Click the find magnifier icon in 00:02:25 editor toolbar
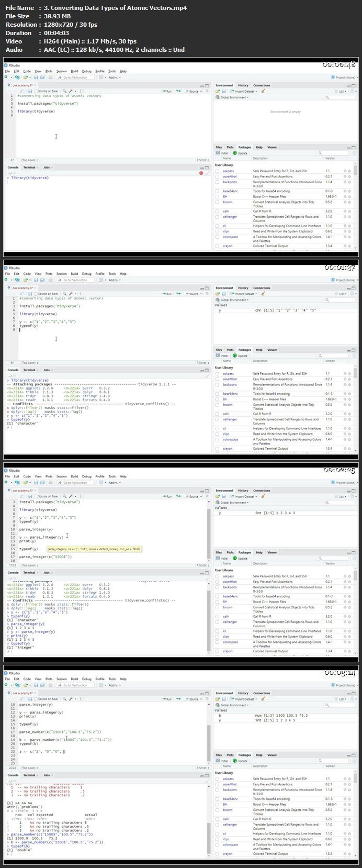Image resolution: width=362 pixels, height=868 pixels. point(64,496)
